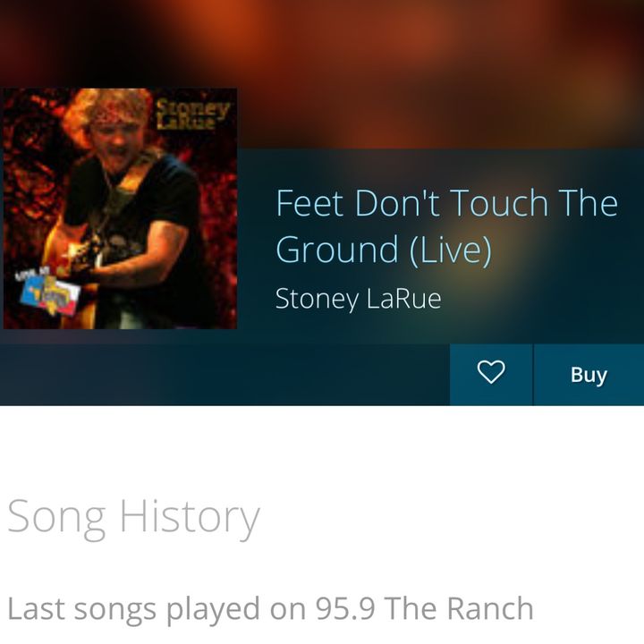Click the word Ground in the title
The height and width of the screenshot is (644, 644).
(x=337, y=250)
